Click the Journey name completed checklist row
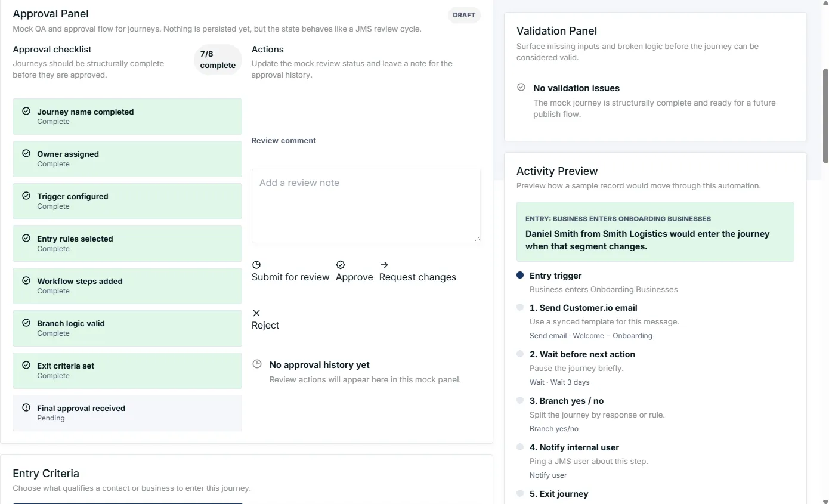This screenshot has height=504, width=829. 127,116
